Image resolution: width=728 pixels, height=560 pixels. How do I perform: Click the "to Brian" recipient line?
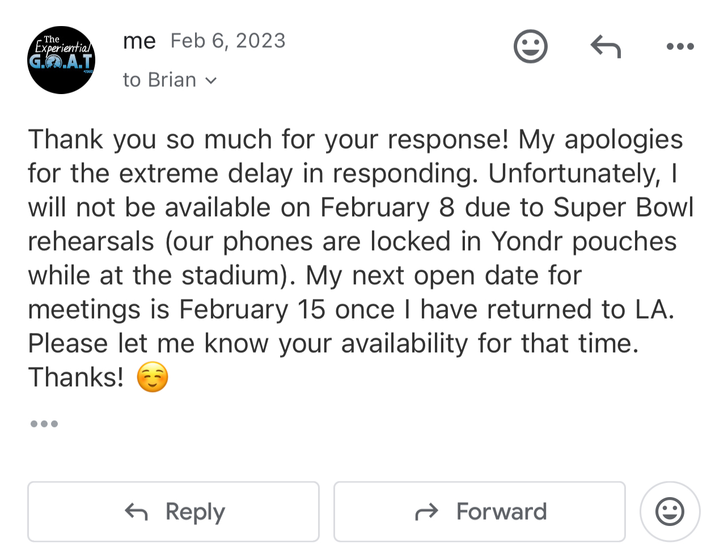159,80
